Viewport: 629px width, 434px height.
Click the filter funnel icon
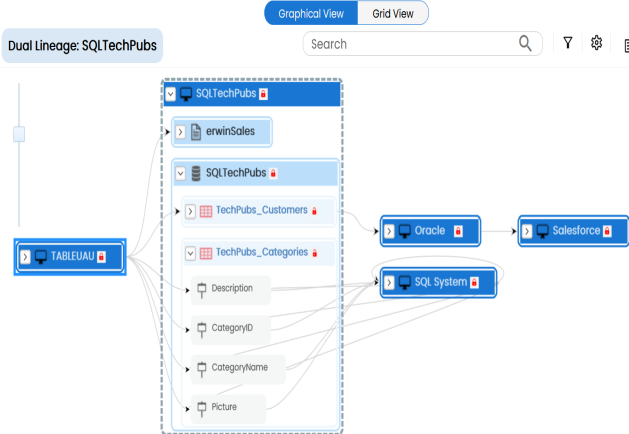tap(568, 43)
